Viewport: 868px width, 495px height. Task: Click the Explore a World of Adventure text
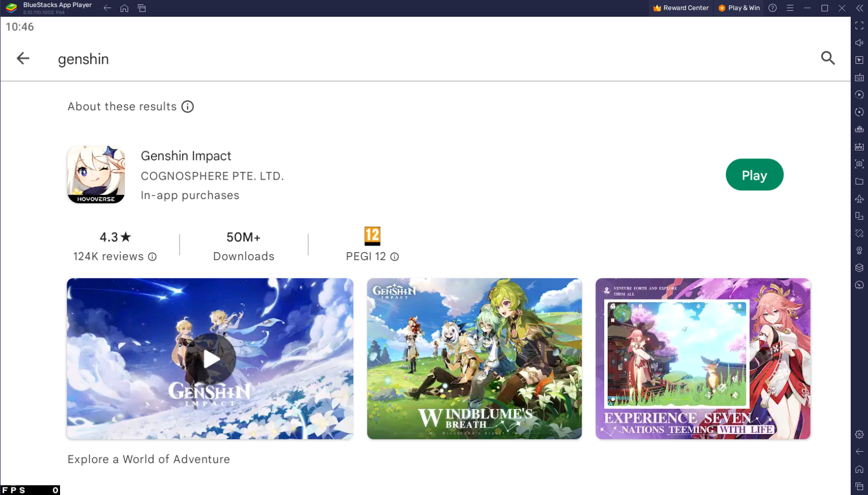pyautogui.click(x=149, y=459)
